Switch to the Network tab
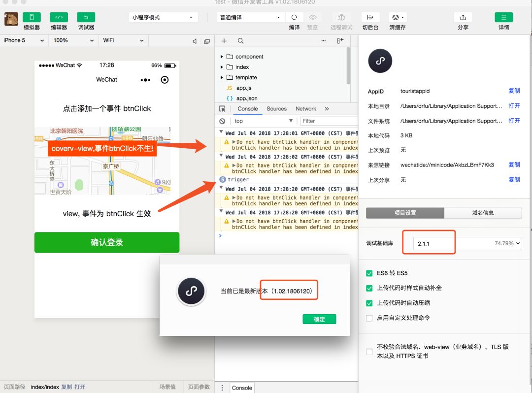 click(x=306, y=109)
